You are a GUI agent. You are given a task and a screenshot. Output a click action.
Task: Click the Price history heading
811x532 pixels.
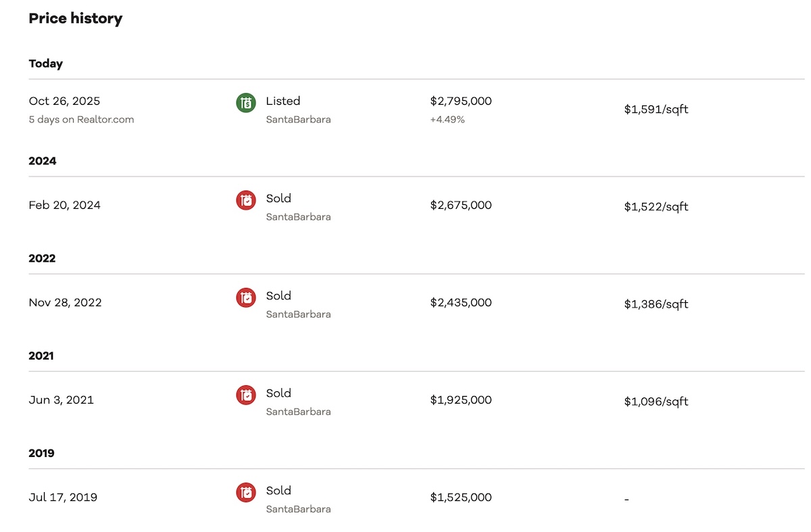[x=76, y=19]
